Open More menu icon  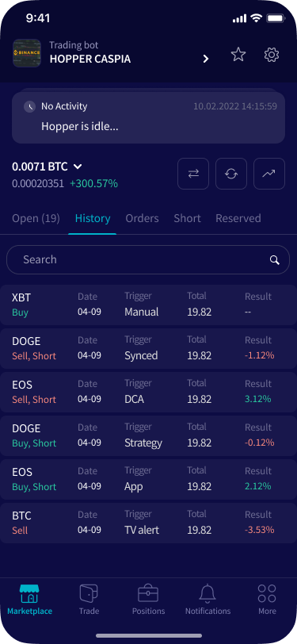[267, 594]
